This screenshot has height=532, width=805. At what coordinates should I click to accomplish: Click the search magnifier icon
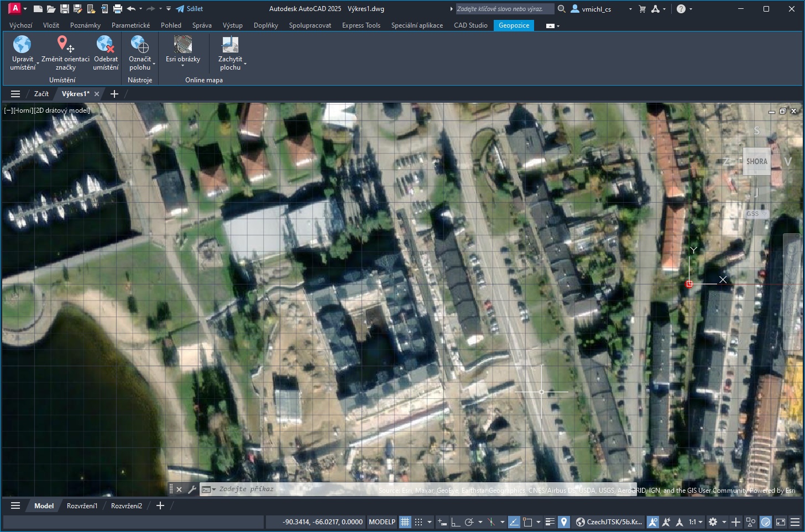[x=562, y=9]
